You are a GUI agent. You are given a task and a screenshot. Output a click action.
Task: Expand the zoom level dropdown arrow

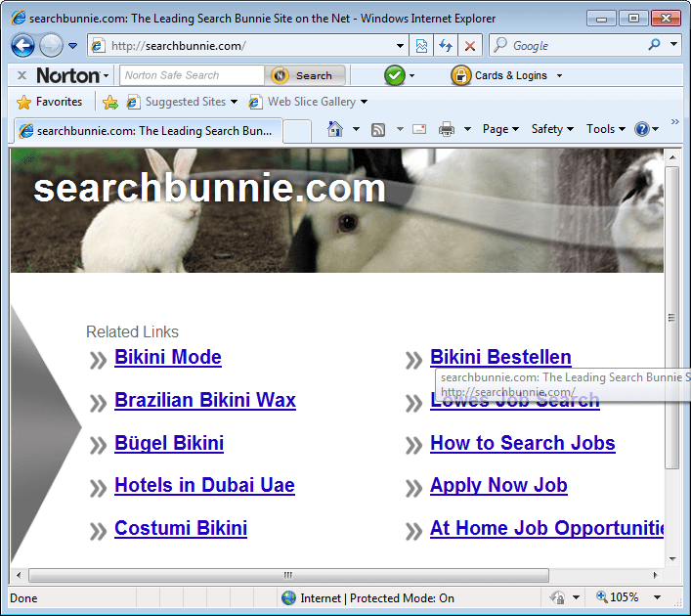click(657, 597)
